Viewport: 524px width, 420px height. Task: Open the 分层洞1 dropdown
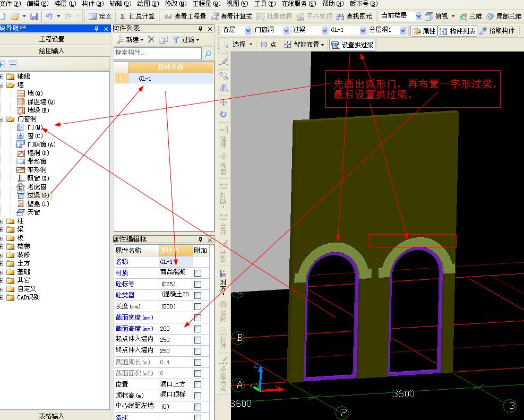402,30
